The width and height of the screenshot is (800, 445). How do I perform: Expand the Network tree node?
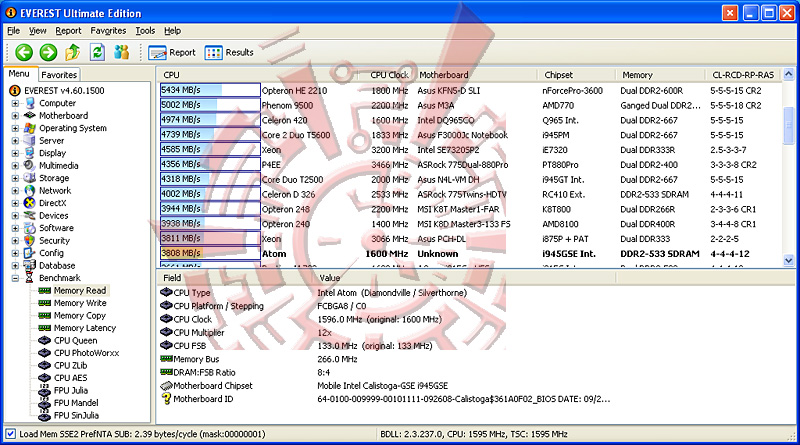15,191
